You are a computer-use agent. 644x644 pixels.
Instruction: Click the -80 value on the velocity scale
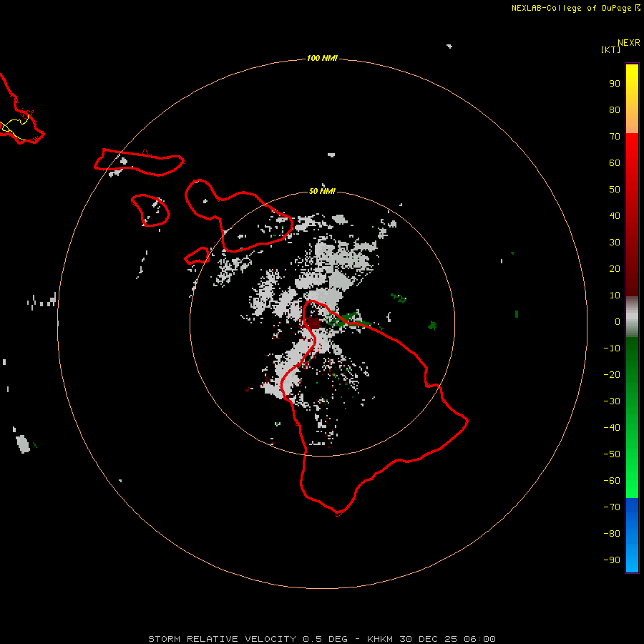point(612,534)
